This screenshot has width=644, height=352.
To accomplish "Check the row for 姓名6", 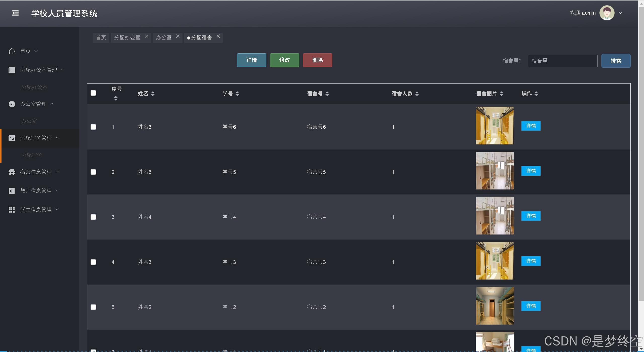I will (x=93, y=127).
